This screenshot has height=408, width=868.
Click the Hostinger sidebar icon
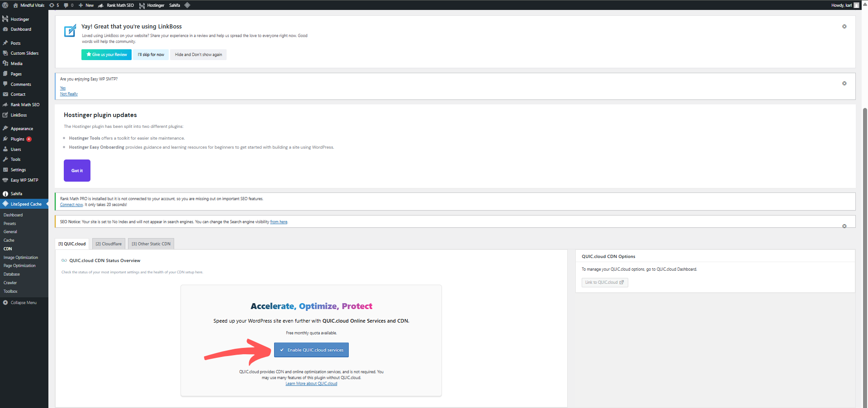[5, 19]
